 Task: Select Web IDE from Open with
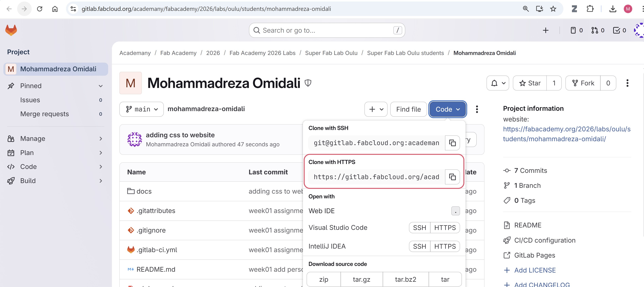click(x=322, y=211)
